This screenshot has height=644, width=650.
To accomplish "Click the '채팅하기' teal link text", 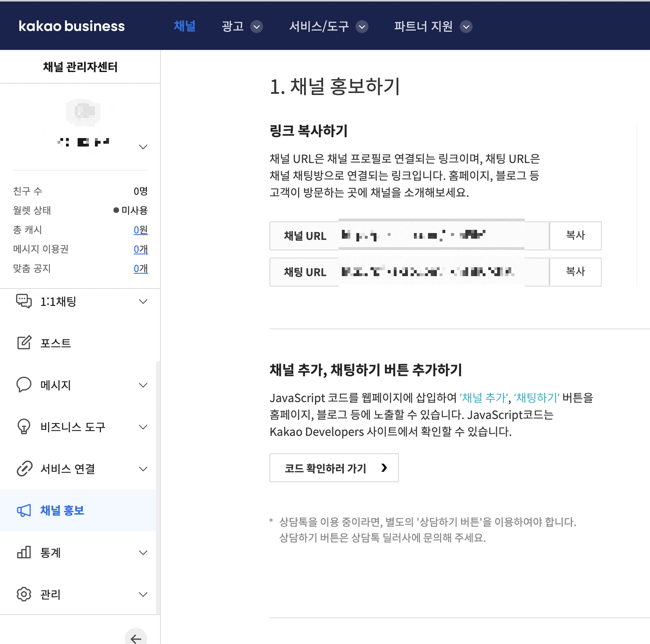I will point(537,398).
